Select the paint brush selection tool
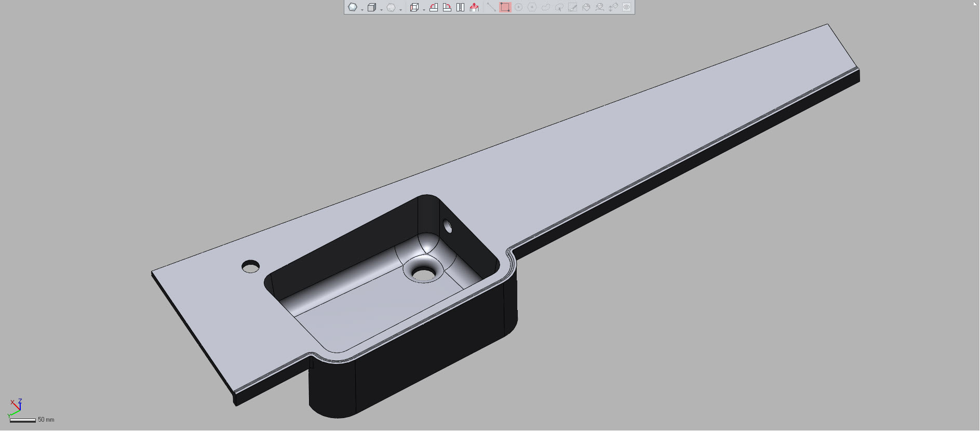 point(573,7)
